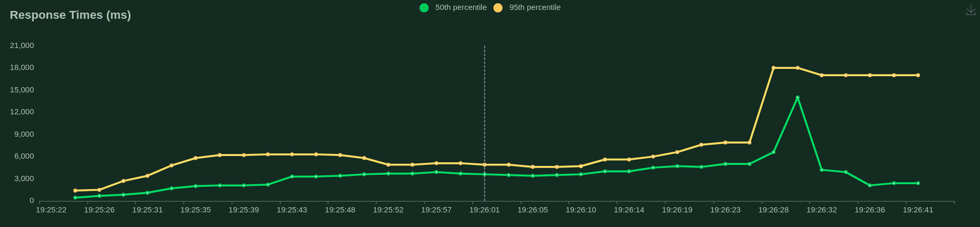The image size is (980, 227).
Task: Click the first green 50th percentile data point
Action: (75, 198)
